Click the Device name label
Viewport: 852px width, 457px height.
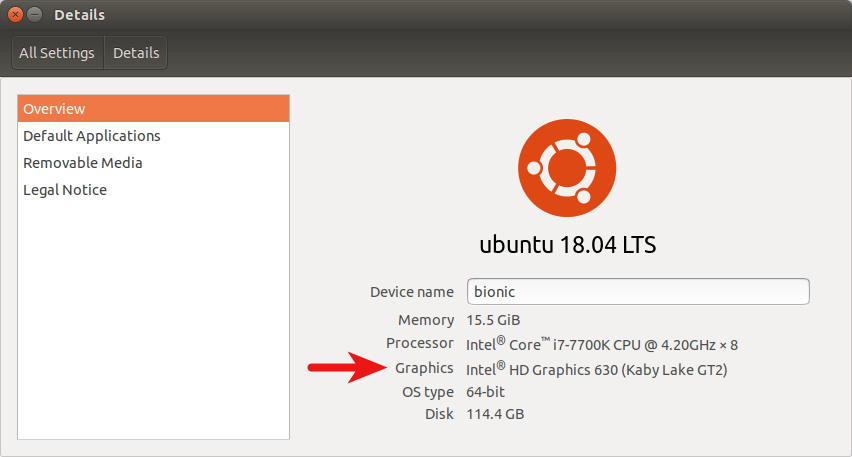(411, 292)
